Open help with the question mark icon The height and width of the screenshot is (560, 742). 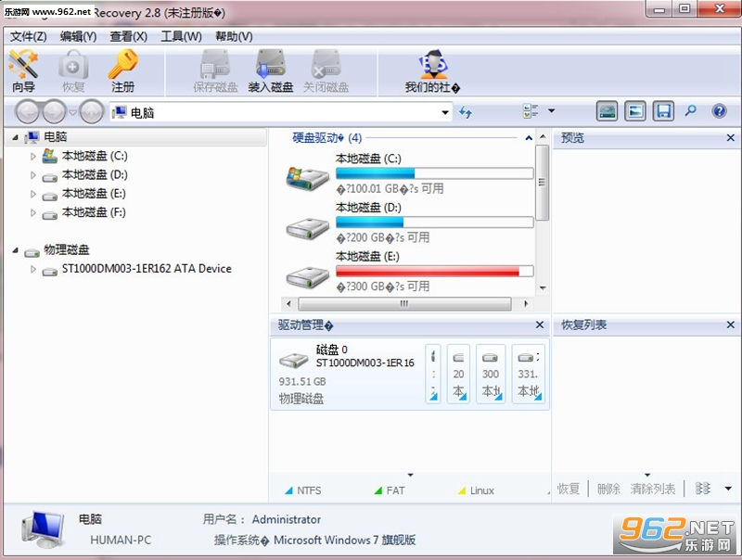click(x=719, y=111)
